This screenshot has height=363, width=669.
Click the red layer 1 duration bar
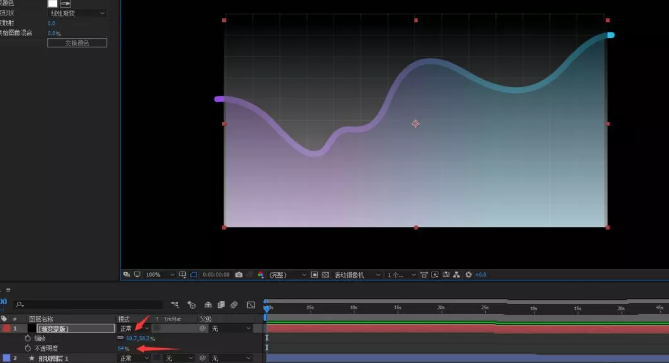[x=467, y=328]
